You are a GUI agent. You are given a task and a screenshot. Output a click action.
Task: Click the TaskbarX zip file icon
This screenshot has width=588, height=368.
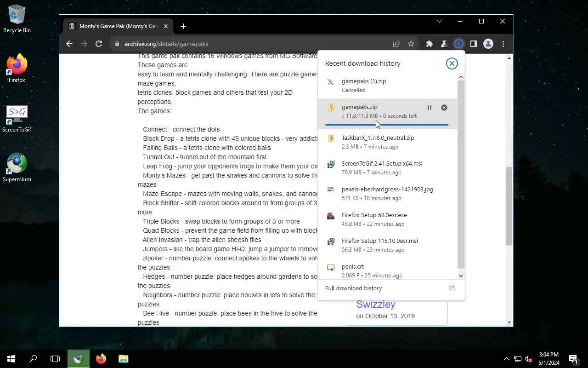331,138
